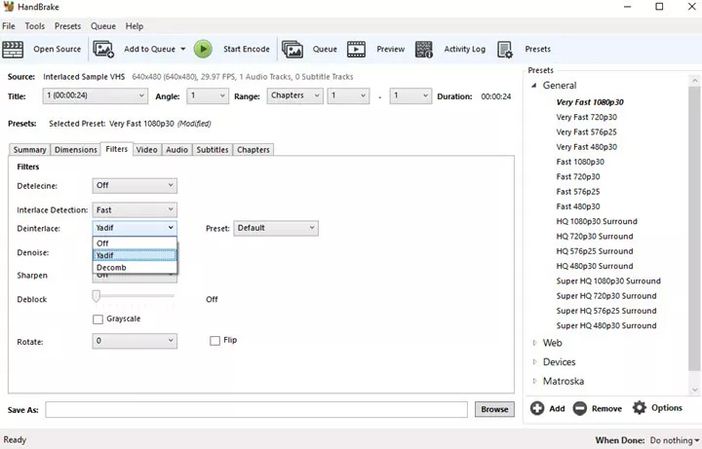The height and width of the screenshot is (449, 702).
Task: Click the Deblock slider handle
Action: 96,296
